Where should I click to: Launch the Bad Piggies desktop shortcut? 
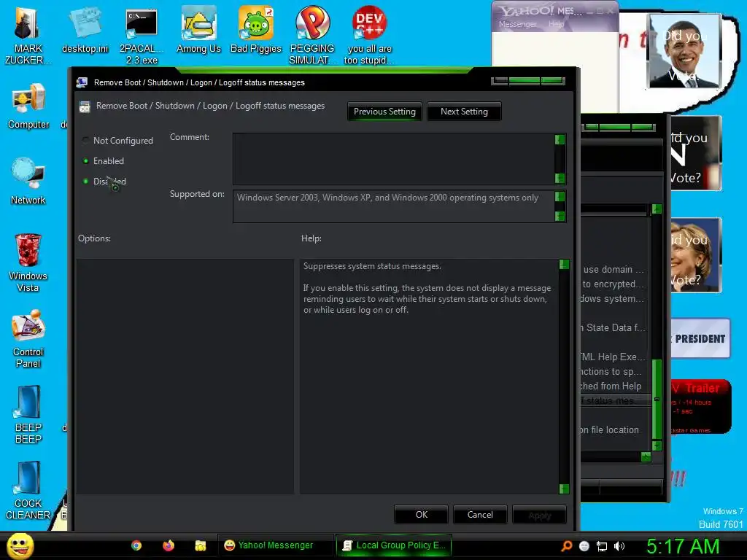point(256,29)
